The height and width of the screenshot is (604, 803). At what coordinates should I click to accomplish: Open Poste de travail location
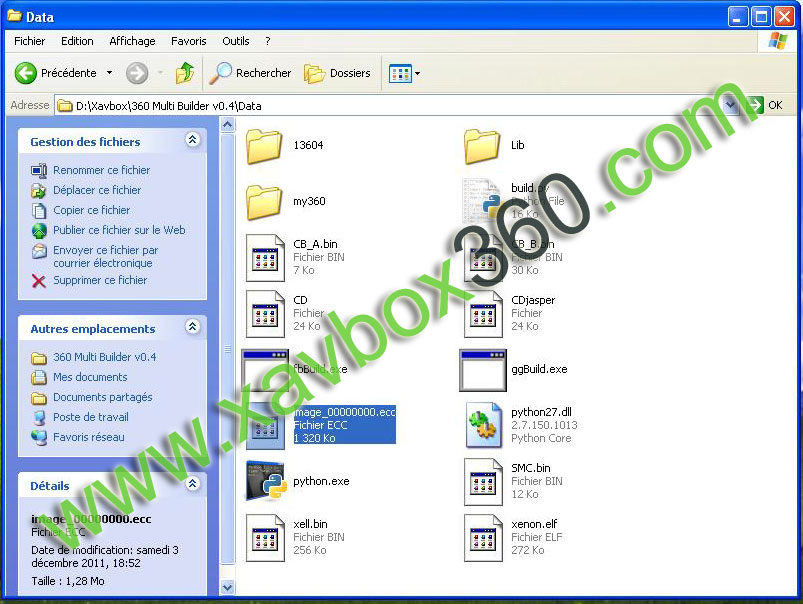click(91, 417)
